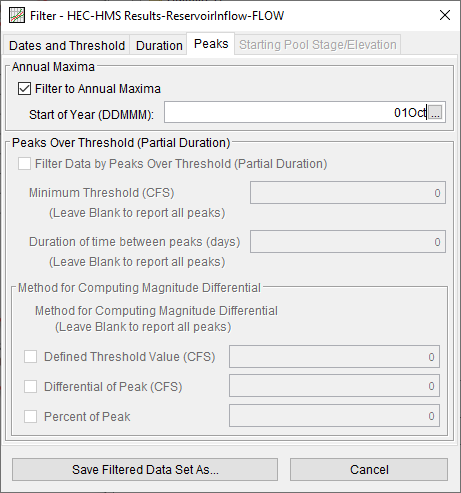The image size is (461, 493).
Task: Open the Duration tab
Action: point(159,45)
